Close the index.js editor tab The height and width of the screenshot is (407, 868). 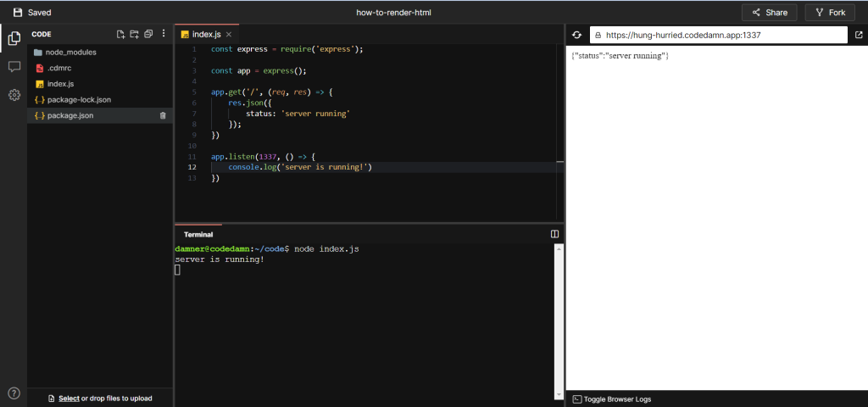(x=229, y=34)
